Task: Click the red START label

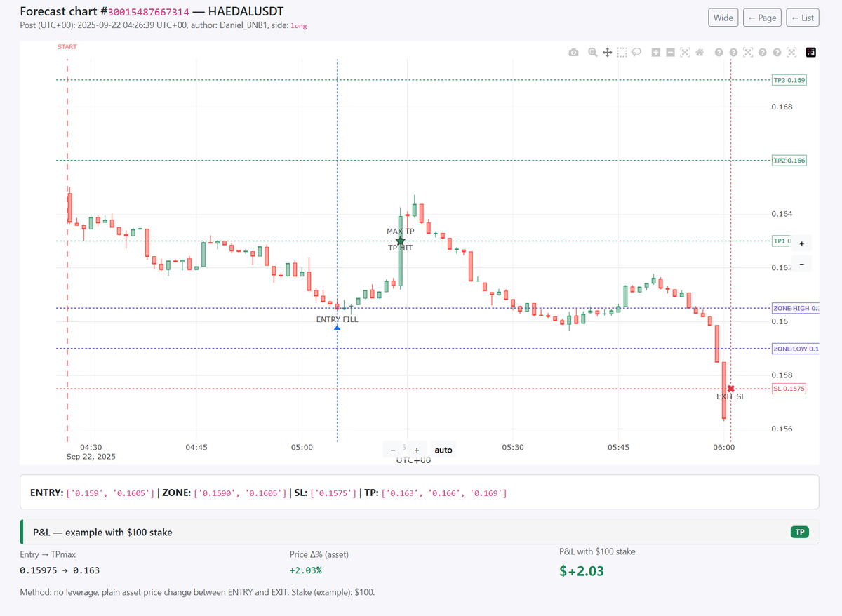Action: 67,47
